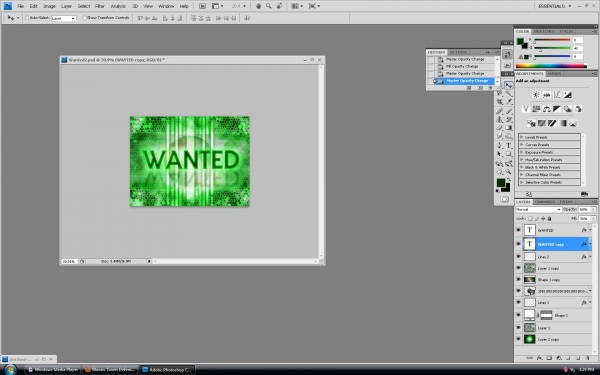The height and width of the screenshot is (375, 600).
Task: Switch to the Actions tab
Action: coord(458,52)
